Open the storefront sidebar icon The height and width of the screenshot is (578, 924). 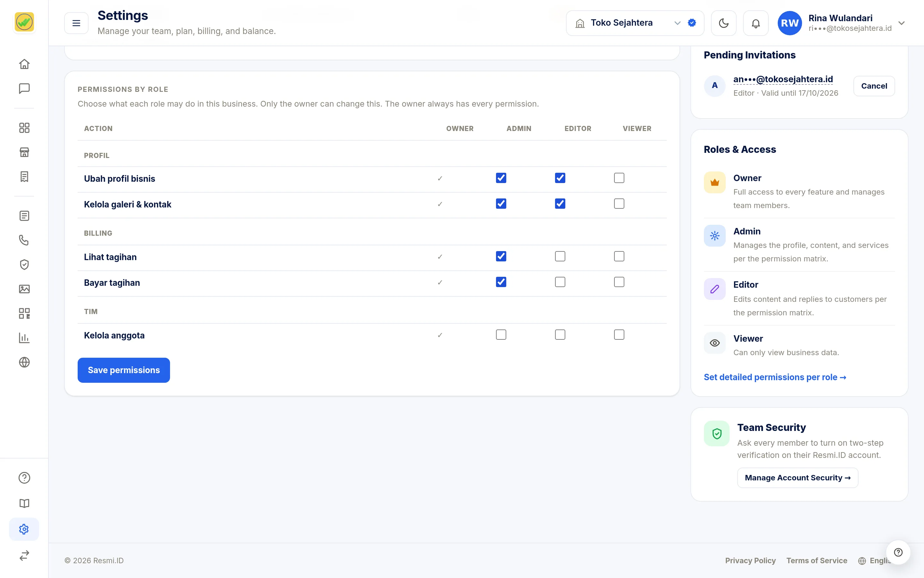point(24,152)
